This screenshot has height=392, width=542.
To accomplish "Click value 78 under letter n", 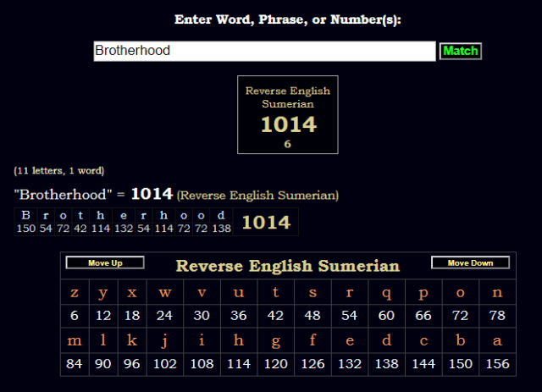I will pyautogui.click(x=498, y=316).
